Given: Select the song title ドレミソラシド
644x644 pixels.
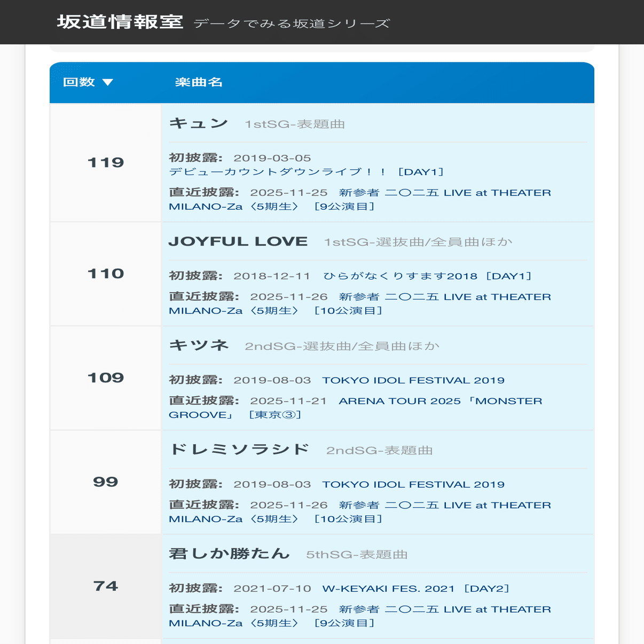Looking at the screenshot, I should pos(239,450).
